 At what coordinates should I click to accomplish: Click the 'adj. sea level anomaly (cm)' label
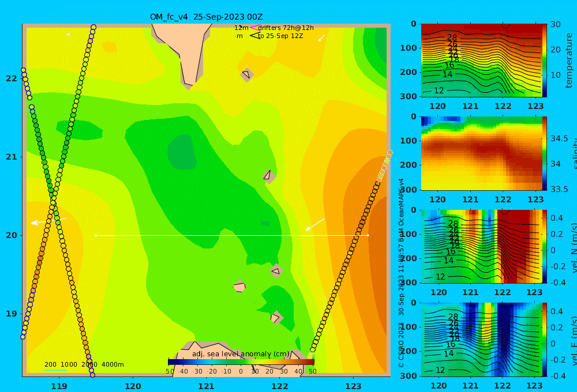[x=241, y=354]
